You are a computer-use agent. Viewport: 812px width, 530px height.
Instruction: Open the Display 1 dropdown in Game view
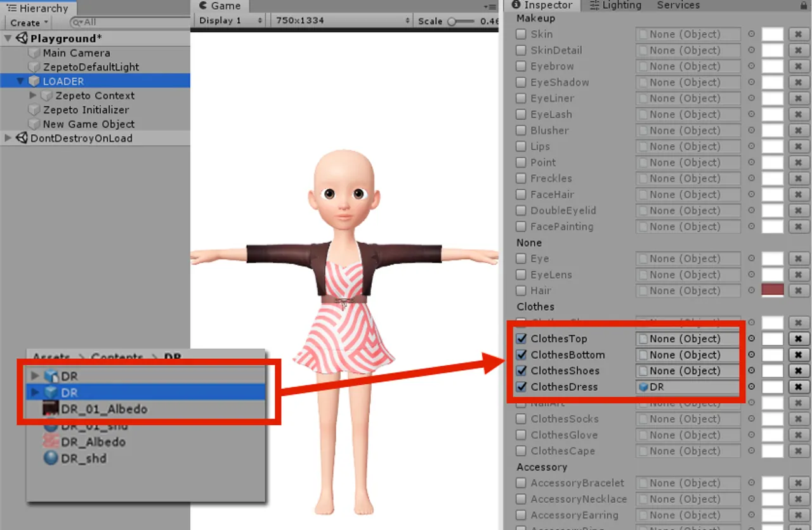click(x=228, y=20)
